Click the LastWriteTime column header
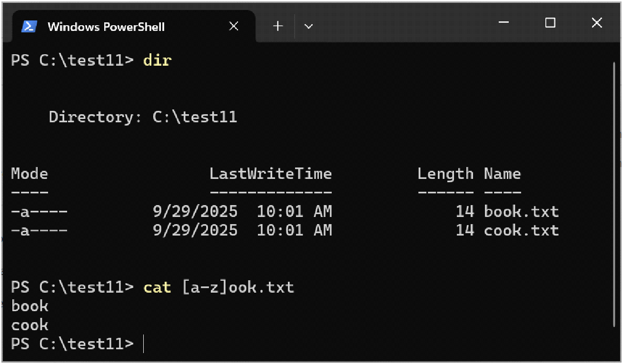Viewport: 622px width, 364px height. [x=270, y=174]
